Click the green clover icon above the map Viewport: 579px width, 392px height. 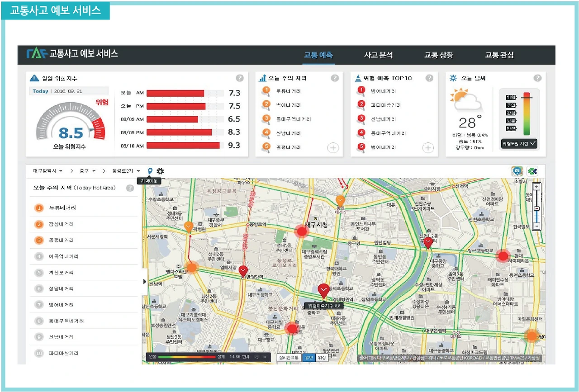point(532,171)
